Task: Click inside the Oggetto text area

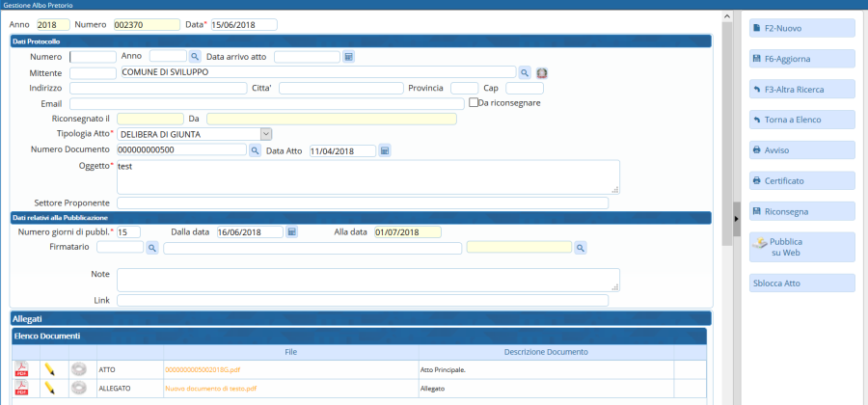Action: (x=366, y=176)
